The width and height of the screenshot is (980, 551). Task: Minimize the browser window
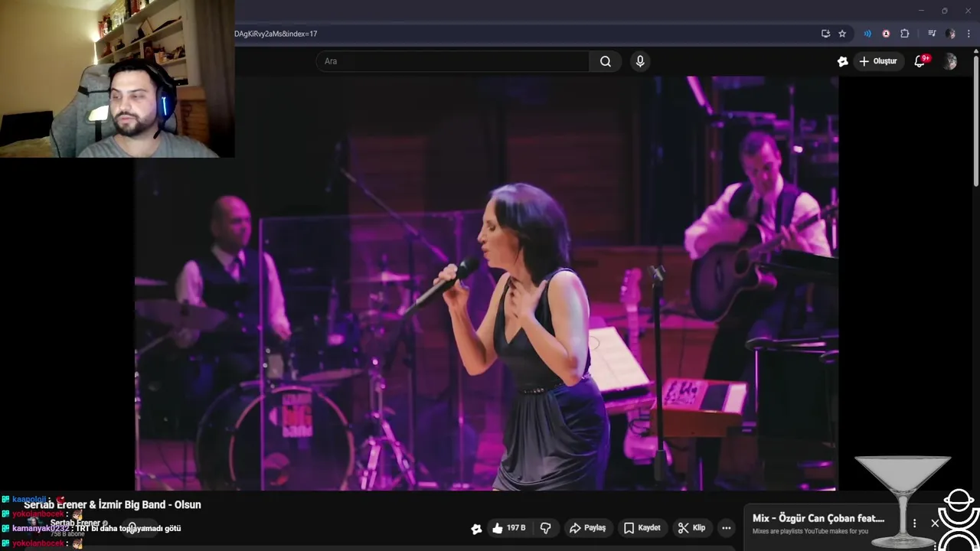tap(921, 11)
